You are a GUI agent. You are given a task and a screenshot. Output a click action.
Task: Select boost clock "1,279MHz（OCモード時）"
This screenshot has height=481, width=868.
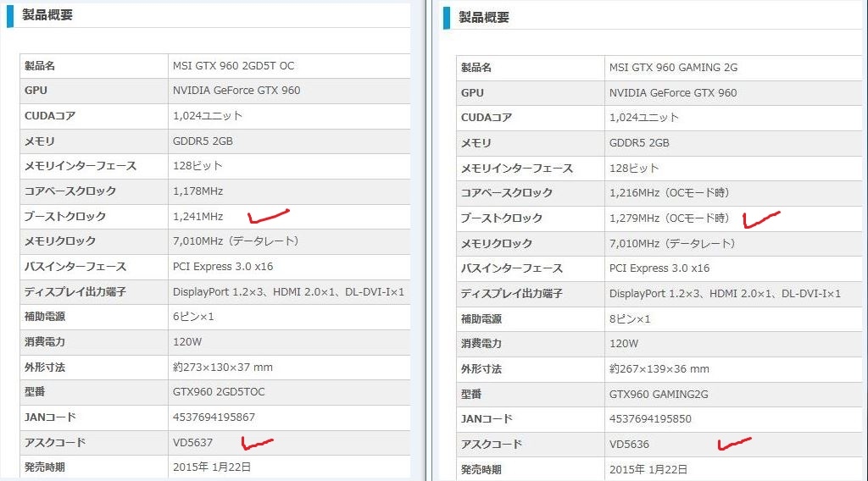670,218
